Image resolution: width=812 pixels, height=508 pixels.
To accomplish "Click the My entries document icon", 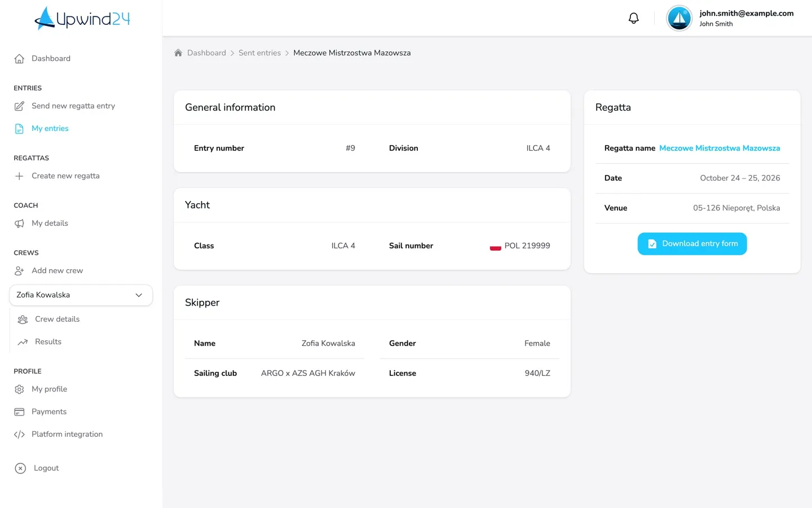I will point(19,129).
